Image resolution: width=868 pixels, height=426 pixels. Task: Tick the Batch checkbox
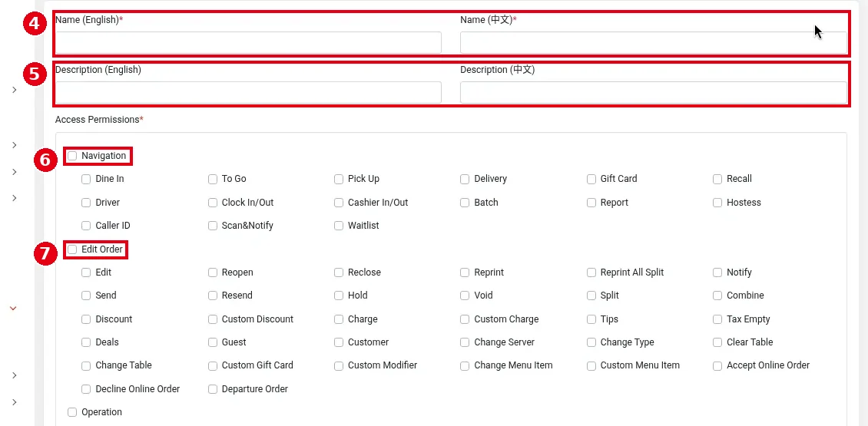tap(465, 203)
